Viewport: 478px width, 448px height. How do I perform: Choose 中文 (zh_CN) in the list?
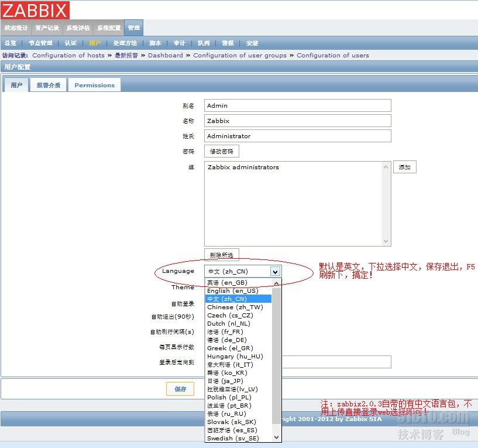point(238,299)
